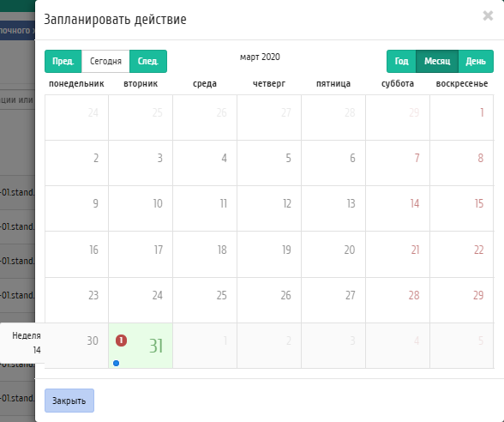Select Sunday March 1 cell

(x=461, y=118)
